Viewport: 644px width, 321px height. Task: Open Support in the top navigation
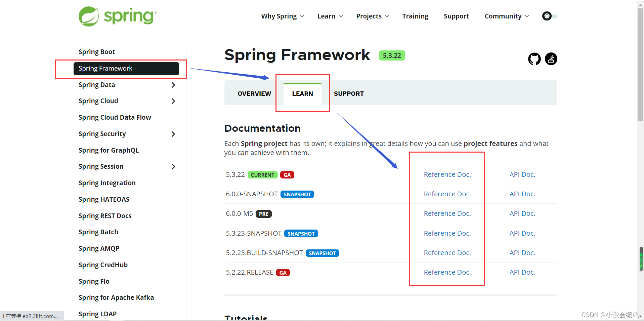(456, 16)
